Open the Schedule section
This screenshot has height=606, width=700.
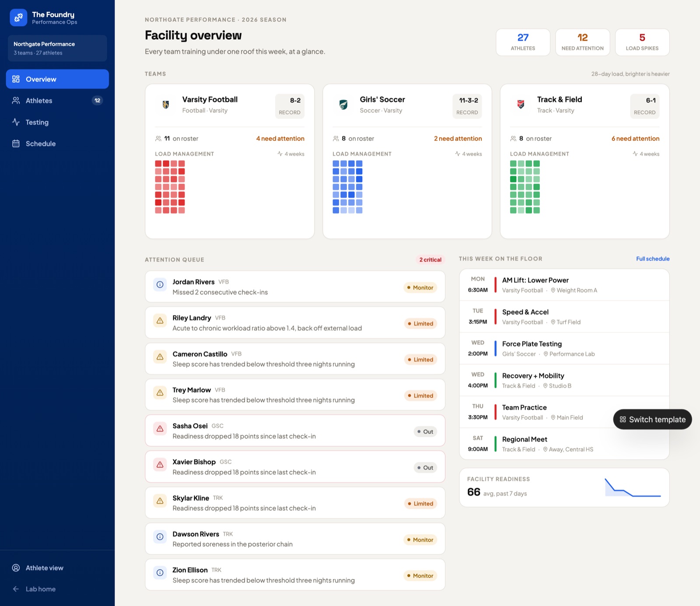[57, 144]
